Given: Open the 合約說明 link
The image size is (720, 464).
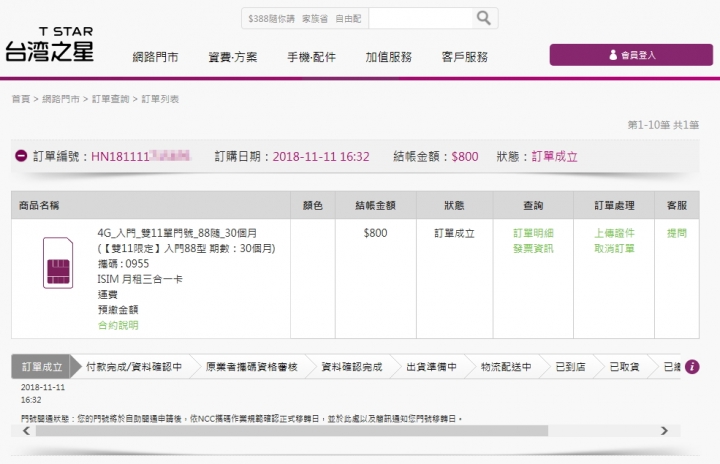Looking at the screenshot, I should click(x=118, y=325).
